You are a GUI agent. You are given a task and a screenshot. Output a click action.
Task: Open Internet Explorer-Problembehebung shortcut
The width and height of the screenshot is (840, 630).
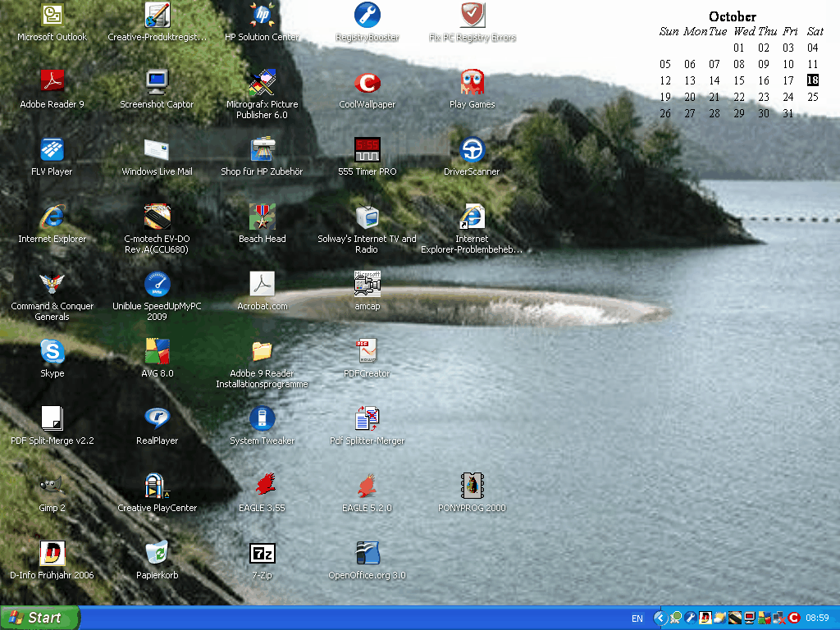[x=472, y=217]
